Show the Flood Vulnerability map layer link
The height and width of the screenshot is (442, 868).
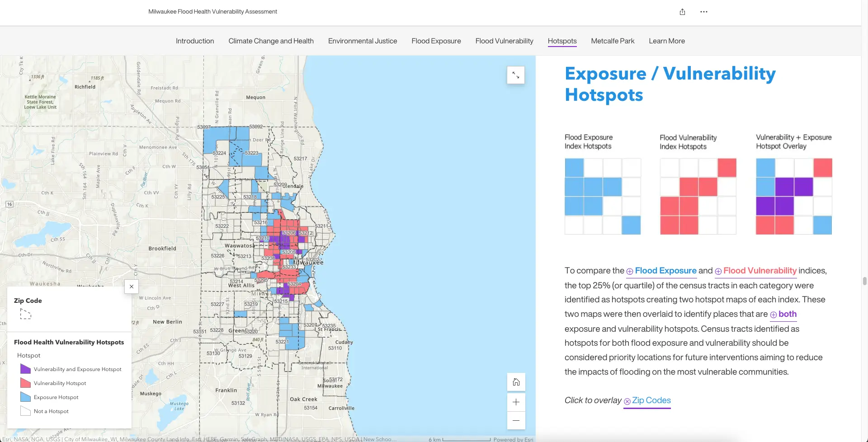click(x=755, y=271)
